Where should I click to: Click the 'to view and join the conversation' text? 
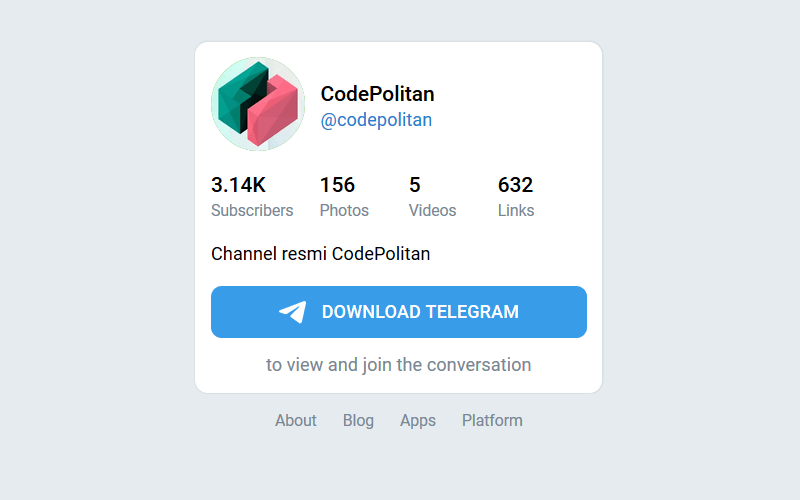(x=398, y=365)
